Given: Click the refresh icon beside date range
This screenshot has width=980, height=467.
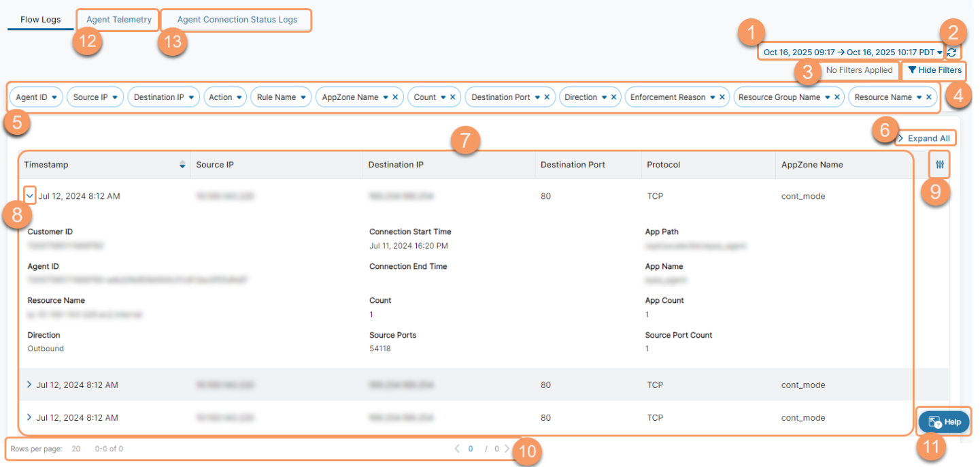Looking at the screenshot, I should [x=951, y=52].
